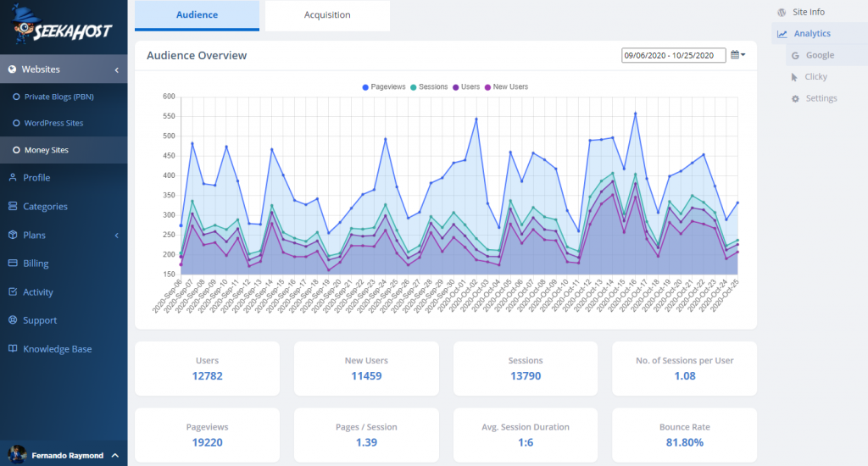Click the Google G icon
868x466 pixels.
tap(795, 55)
